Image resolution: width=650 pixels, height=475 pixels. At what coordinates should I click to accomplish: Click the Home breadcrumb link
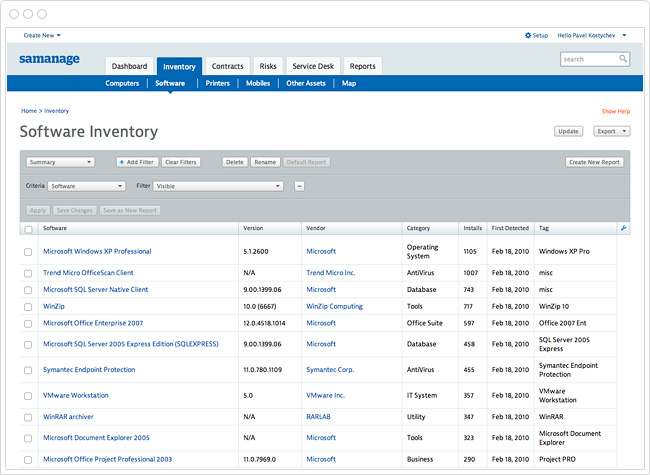coord(29,111)
